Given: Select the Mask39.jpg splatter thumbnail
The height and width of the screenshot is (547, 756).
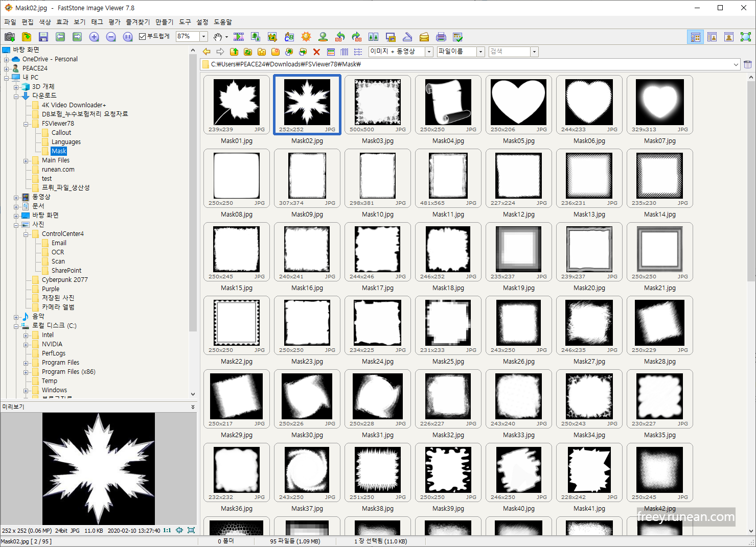Looking at the screenshot, I should pyautogui.click(x=448, y=472).
